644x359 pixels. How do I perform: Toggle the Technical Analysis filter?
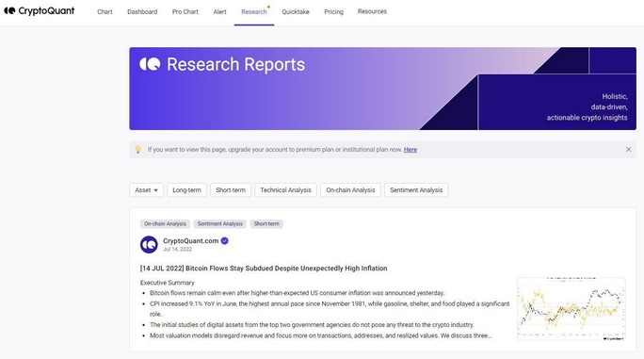coord(285,190)
